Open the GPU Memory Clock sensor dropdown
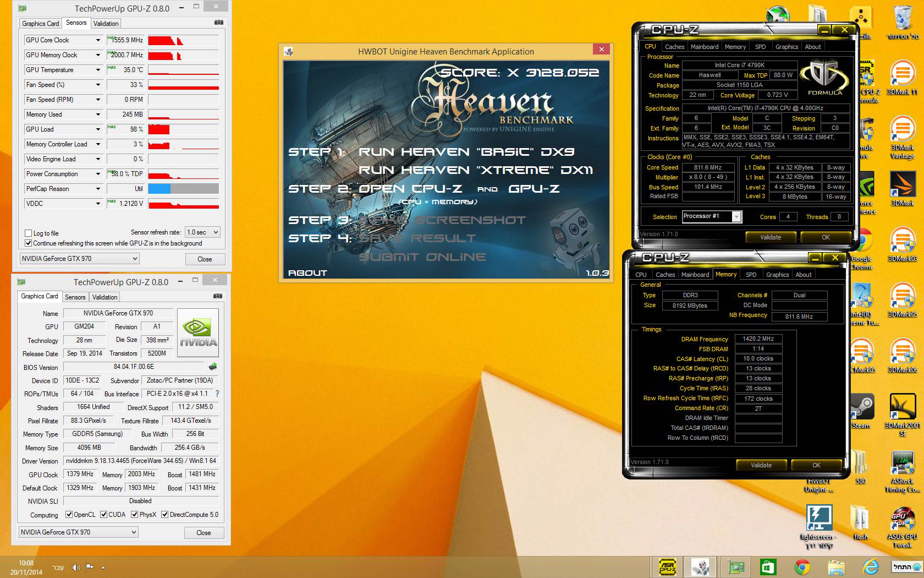The height and width of the screenshot is (578, 924). pyautogui.click(x=98, y=55)
